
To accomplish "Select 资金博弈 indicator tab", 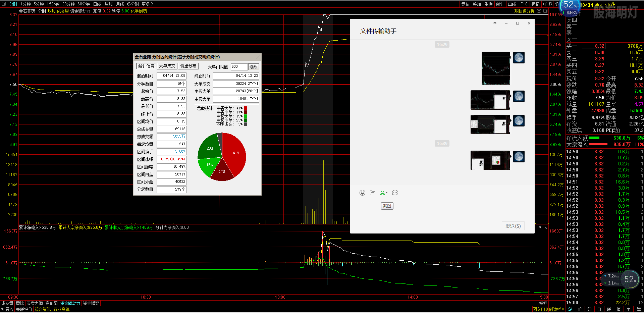I will point(91,303).
